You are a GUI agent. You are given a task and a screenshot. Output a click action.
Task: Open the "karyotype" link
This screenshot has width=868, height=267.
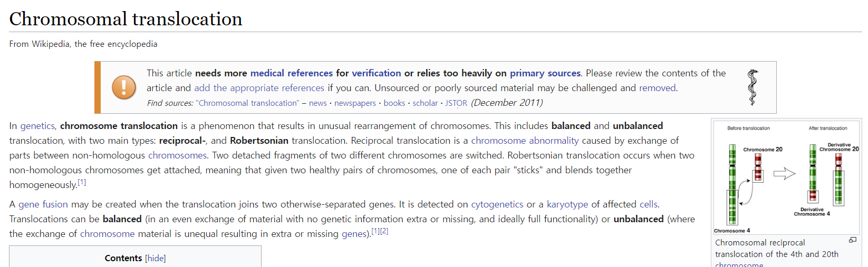coord(567,204)
